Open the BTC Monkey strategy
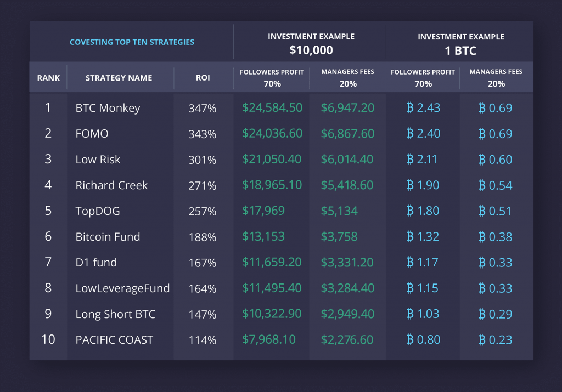 tap(108, 108)
